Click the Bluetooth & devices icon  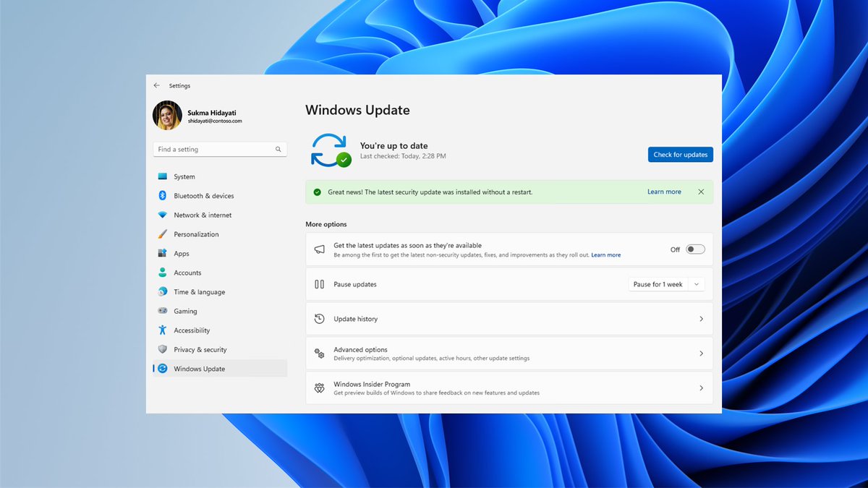click(163, 195)
